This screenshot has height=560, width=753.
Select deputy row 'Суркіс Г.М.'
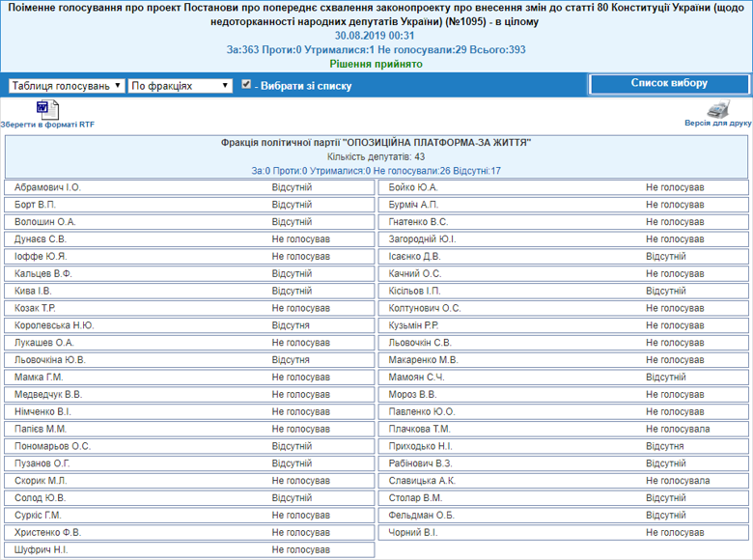tap(189, 516)
